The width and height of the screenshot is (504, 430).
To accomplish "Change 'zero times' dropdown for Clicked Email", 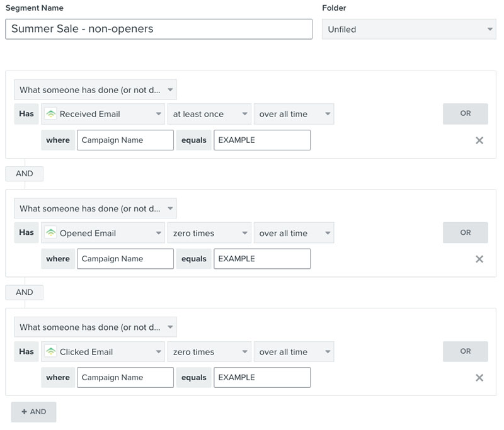I will 209,352.
